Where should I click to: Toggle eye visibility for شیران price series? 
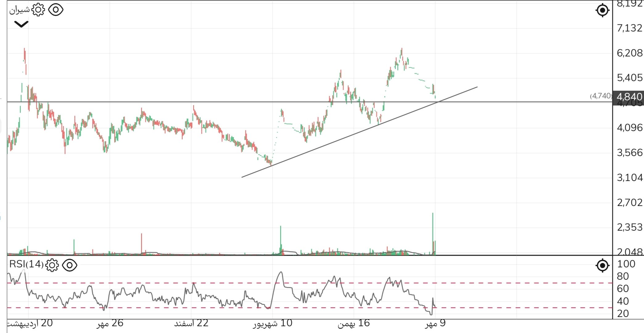[56, 10]
